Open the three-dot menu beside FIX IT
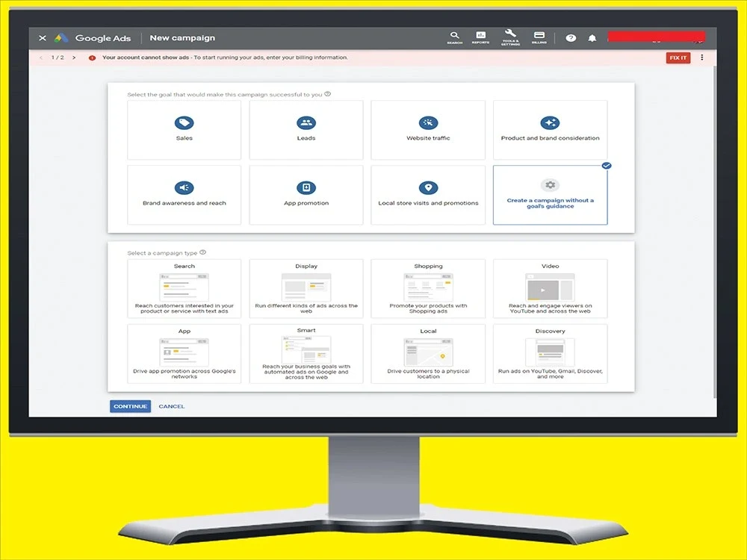This screenshot has width=747, height=560. 701,57
